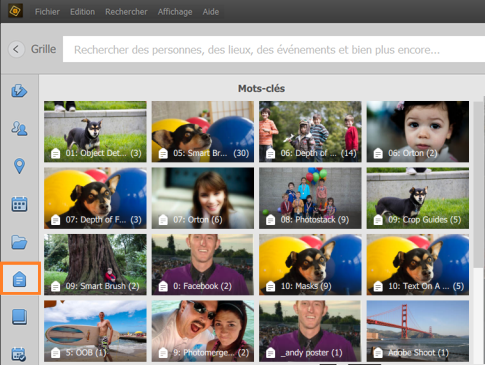The width and height of the screenshot is (485, 365).
Task: Open the Fichier menu
Action: pos(47,12)
